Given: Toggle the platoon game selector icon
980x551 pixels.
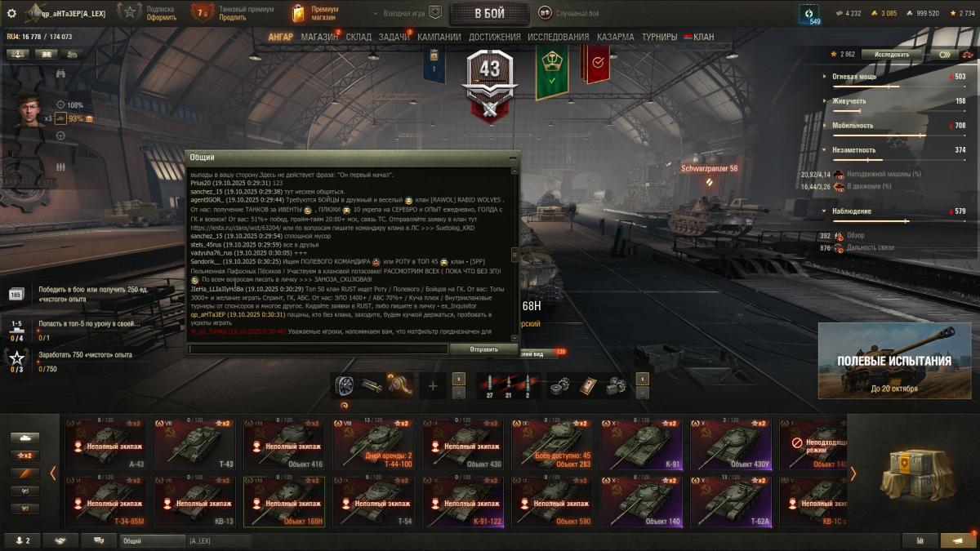Looking at the screenshot, I should coord(435,13).
